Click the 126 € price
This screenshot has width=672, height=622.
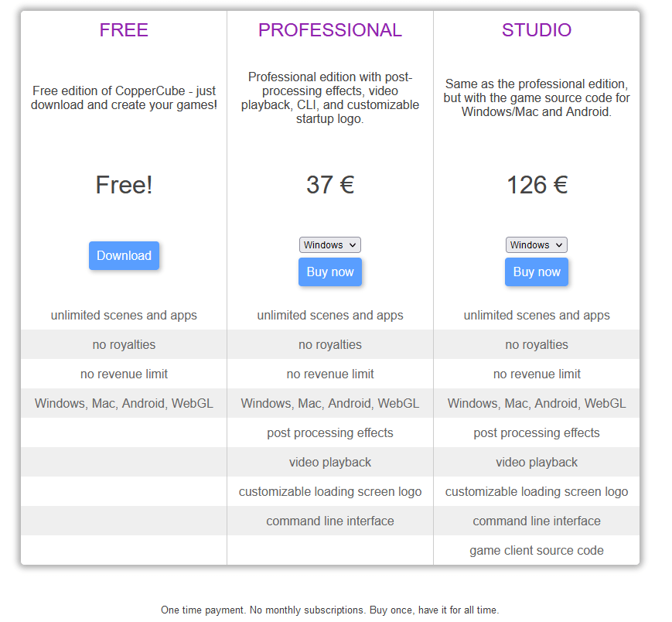point(537,185)
